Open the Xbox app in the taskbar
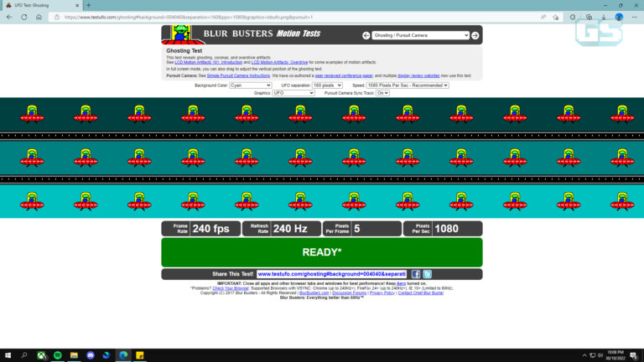 click(x=40, y=355)
